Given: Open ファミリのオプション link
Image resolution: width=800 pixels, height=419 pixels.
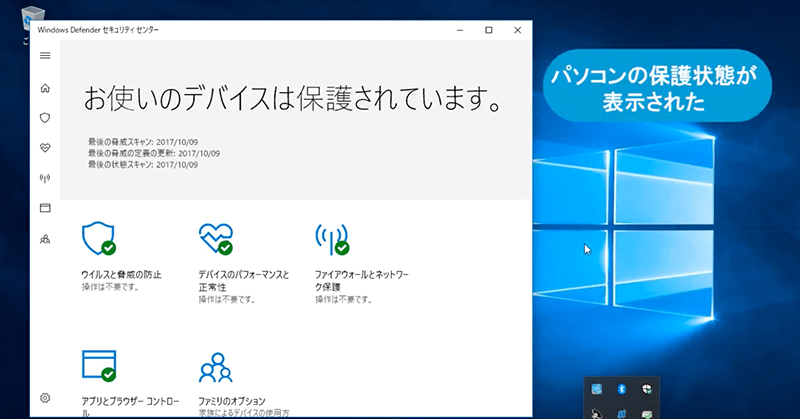Looking at the screenshot, I should pyautogui.click(x=232, y=401).
